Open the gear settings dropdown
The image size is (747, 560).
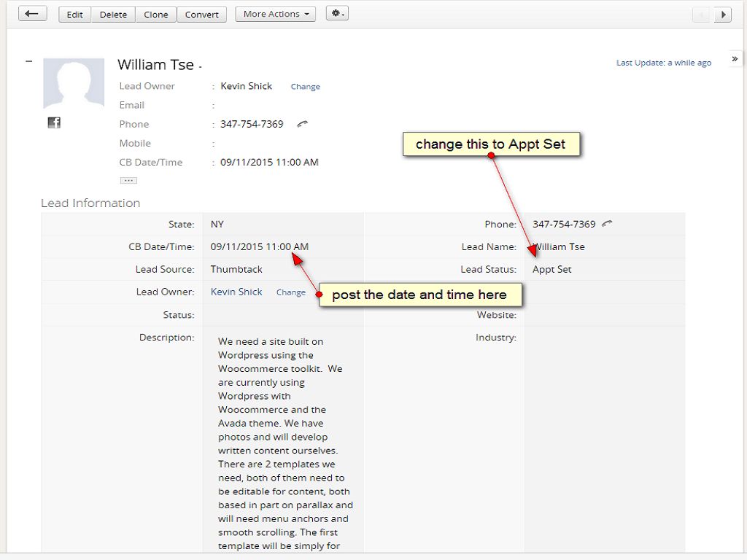coord(337,13)
